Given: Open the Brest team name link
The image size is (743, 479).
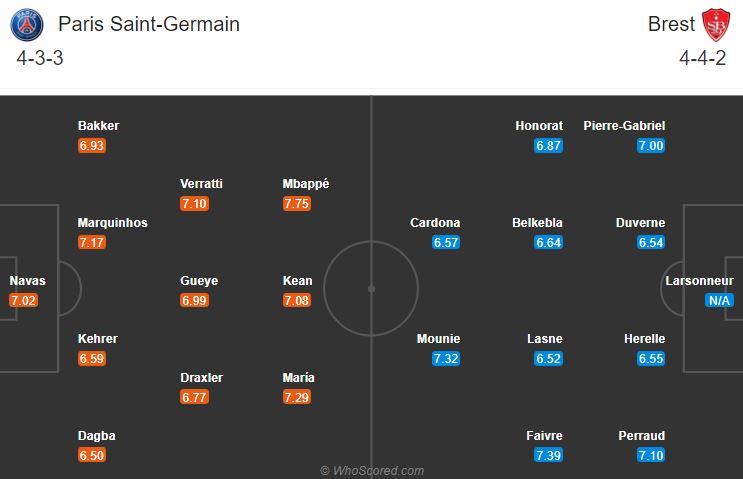Looking at the screenshot, I should point(671,24).
